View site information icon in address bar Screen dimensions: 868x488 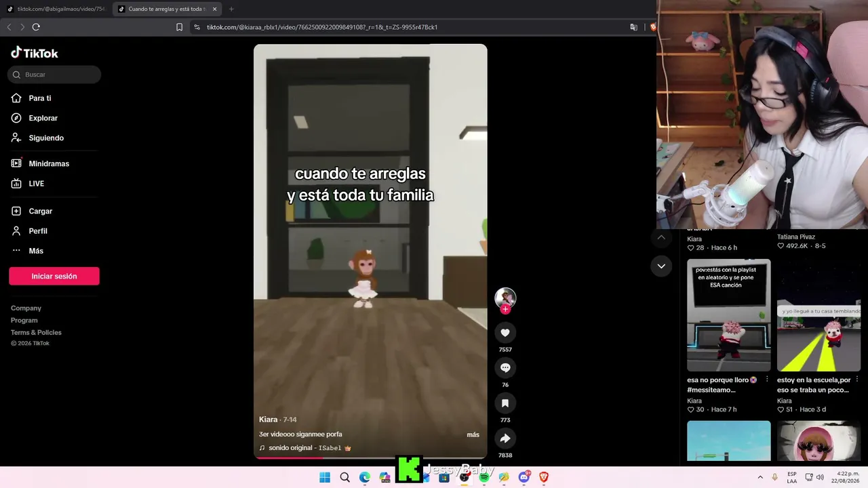pyautogui.click(x=197, y=27)
